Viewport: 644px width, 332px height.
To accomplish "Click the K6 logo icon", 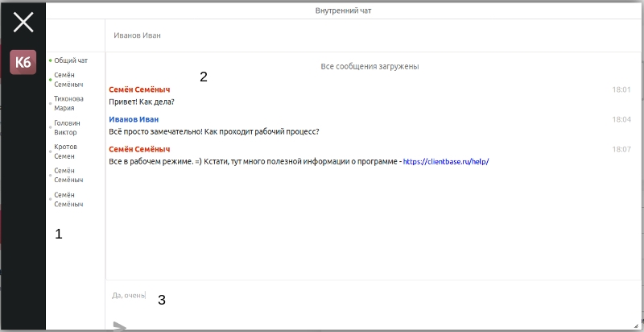I will pos(23,62).
